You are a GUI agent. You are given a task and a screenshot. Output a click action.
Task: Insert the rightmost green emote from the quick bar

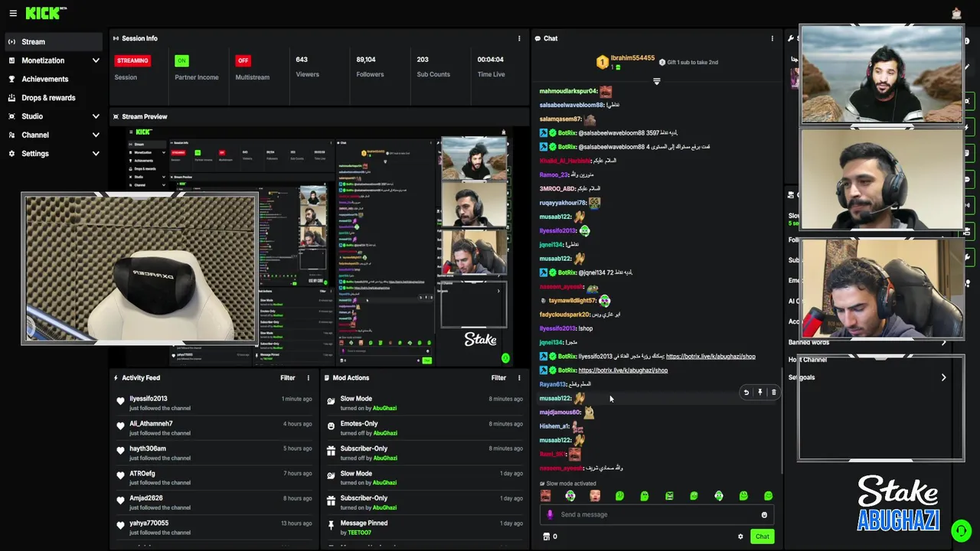click(x=768, y=496)
